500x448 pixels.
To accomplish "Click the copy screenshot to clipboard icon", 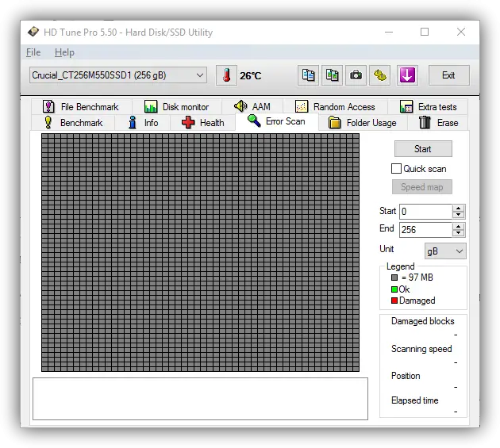I will [332, 75].
